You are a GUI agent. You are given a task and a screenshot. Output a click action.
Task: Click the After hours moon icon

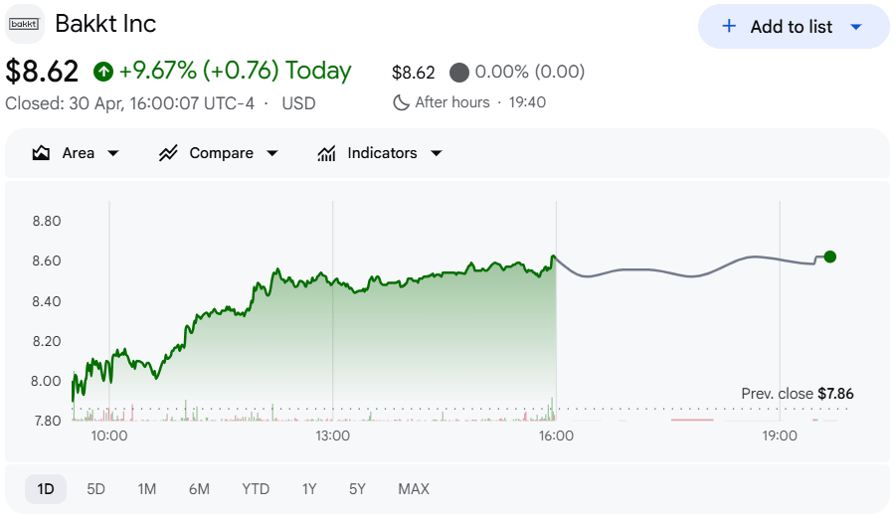401,103
